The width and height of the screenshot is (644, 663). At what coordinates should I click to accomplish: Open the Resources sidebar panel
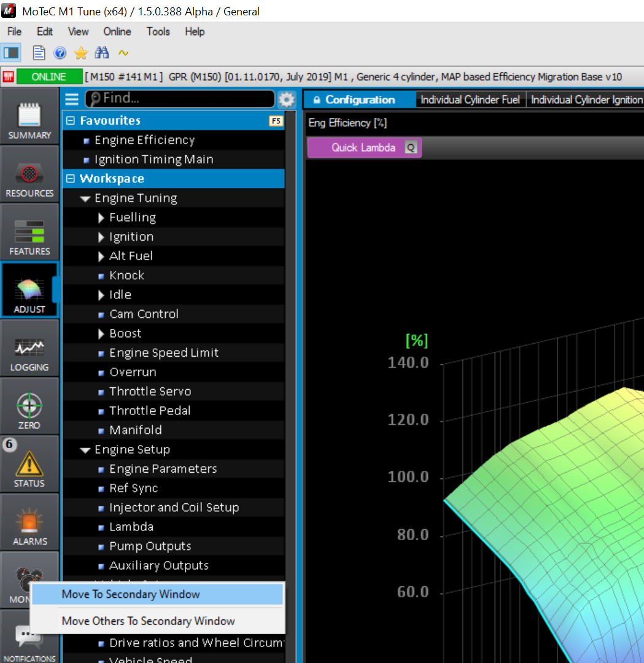tap(29, 177)
